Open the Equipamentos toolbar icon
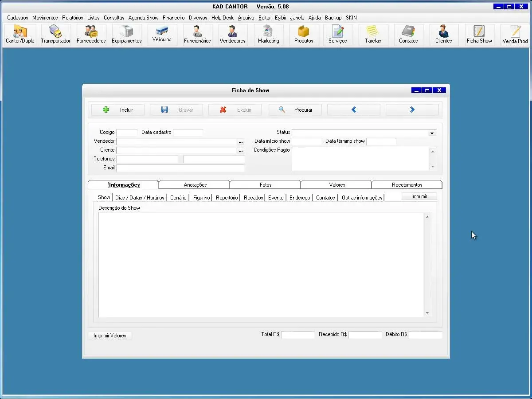The image size is (532, 399). (126, 35)
